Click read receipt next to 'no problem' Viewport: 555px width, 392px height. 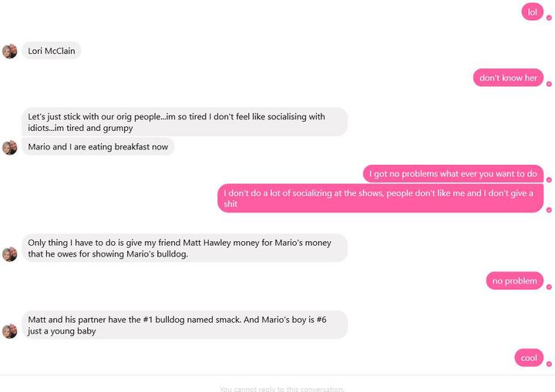[x=549, y=286]
